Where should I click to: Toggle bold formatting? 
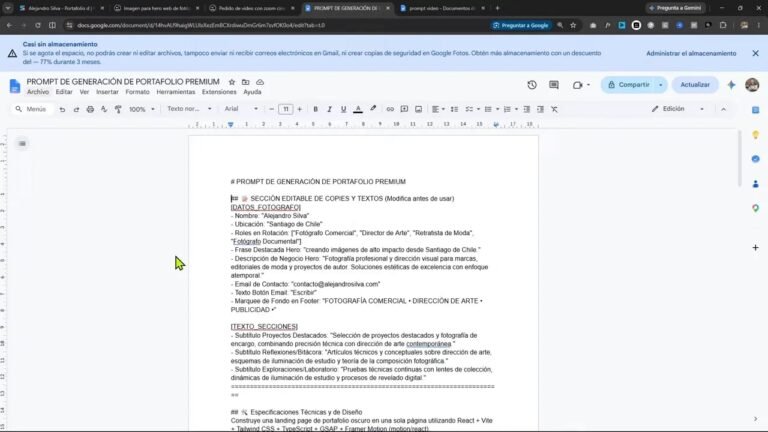315,109
